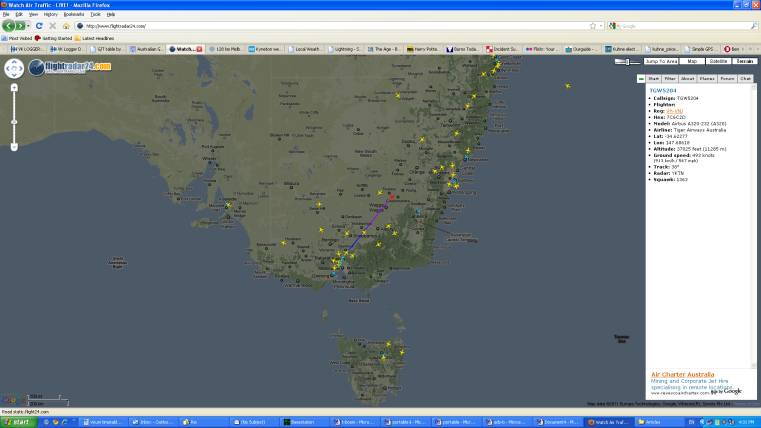
Task: Open the Latest Headlines feed bookmark
Action: click(95, 38)
